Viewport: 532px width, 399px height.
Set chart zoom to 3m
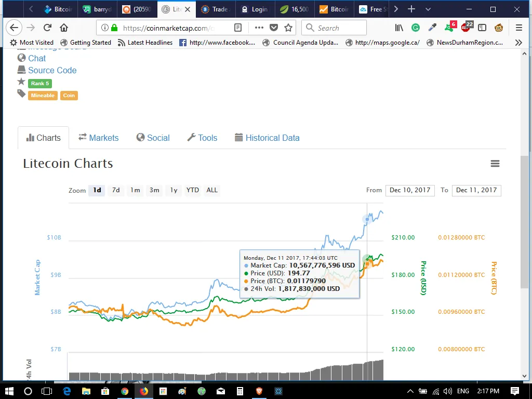tap(154, 190)
